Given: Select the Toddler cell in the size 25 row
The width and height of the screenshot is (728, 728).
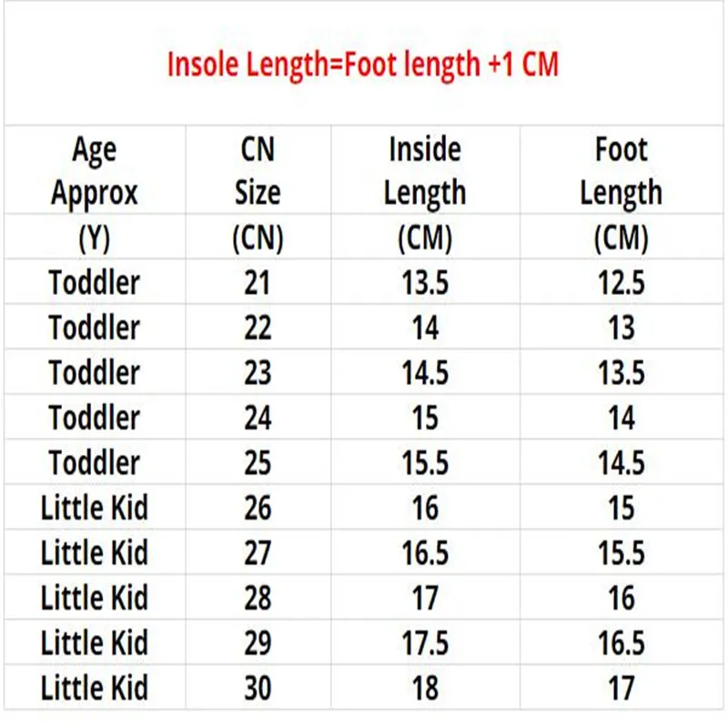Looking at the screenshot, I should coord(95,462).
